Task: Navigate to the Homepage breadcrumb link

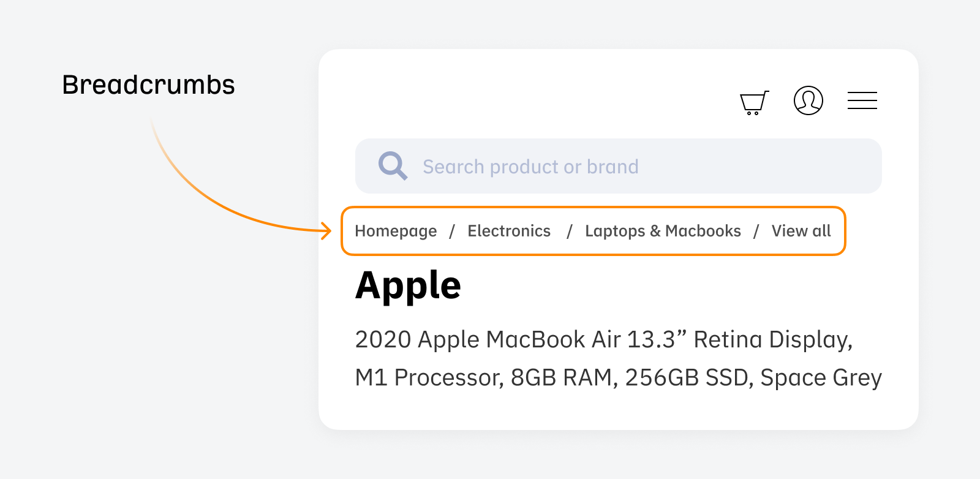Action: (396, 231)
